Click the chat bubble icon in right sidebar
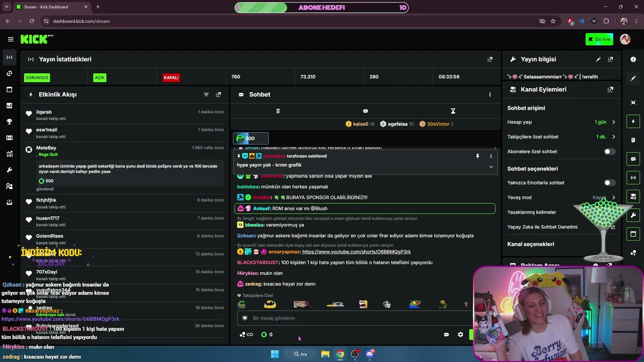The width and height of the screenshot is (644, 362). 633,159
